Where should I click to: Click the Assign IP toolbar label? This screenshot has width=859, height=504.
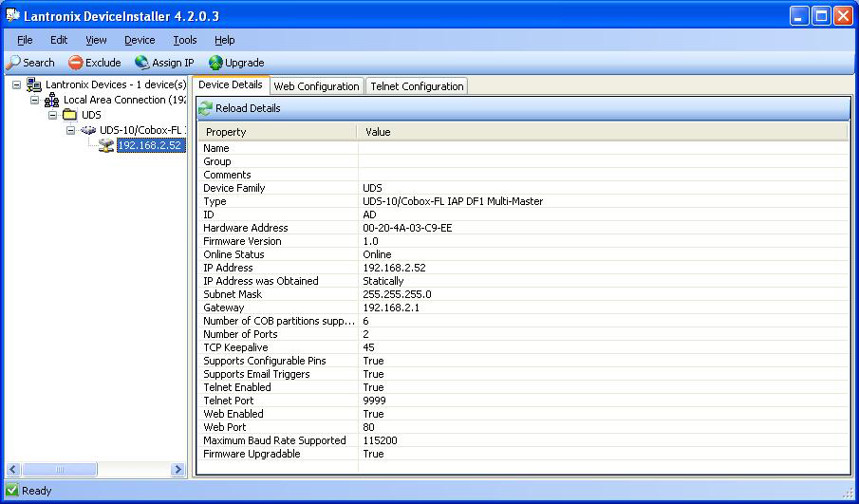click(x=173, y=63)
